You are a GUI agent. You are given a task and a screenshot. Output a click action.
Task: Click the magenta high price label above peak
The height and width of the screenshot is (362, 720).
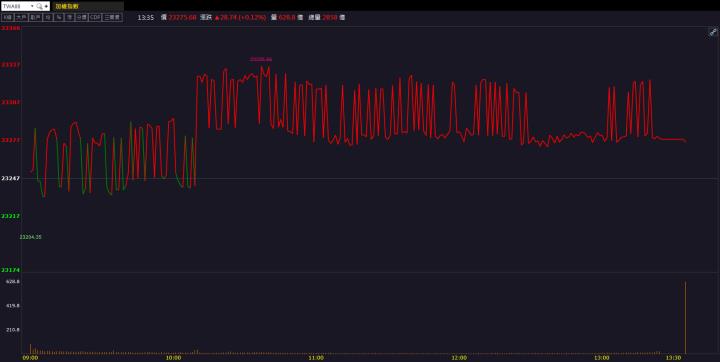point(261,59)
